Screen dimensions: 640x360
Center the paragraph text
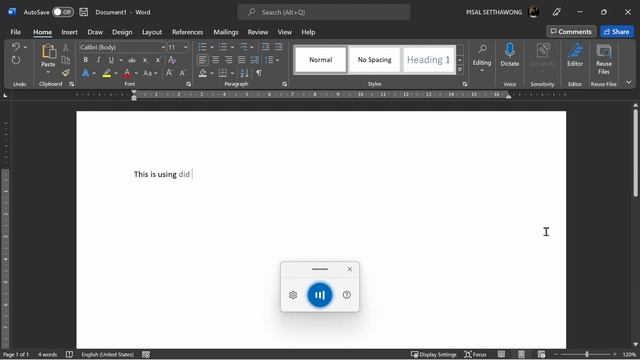tap(216, 60)
